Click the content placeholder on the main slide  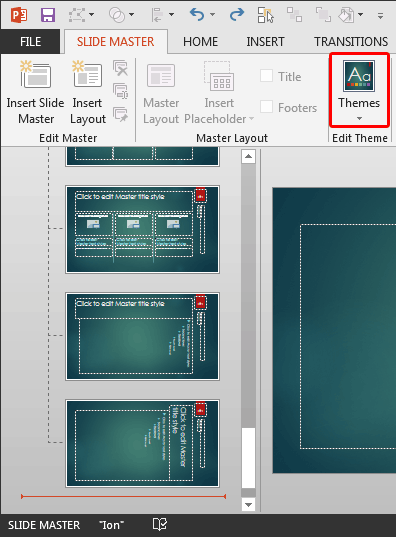(x=348, y=336)
